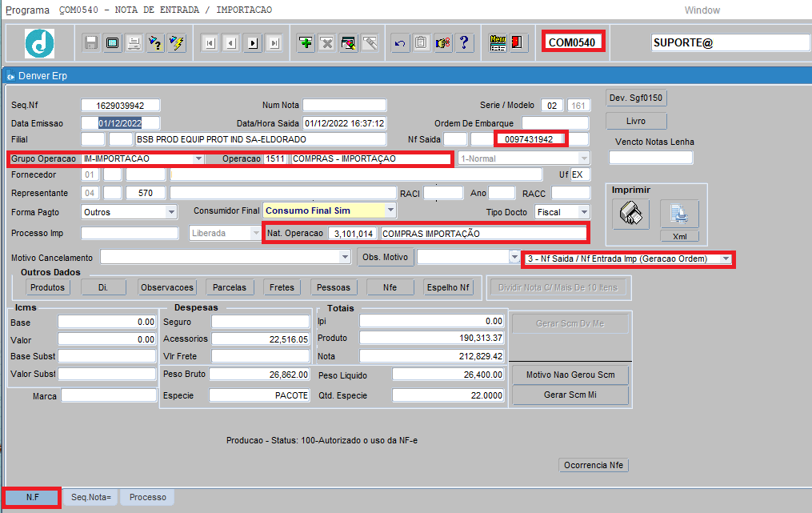Click the Num Nota input field

(x=344, y=105)
